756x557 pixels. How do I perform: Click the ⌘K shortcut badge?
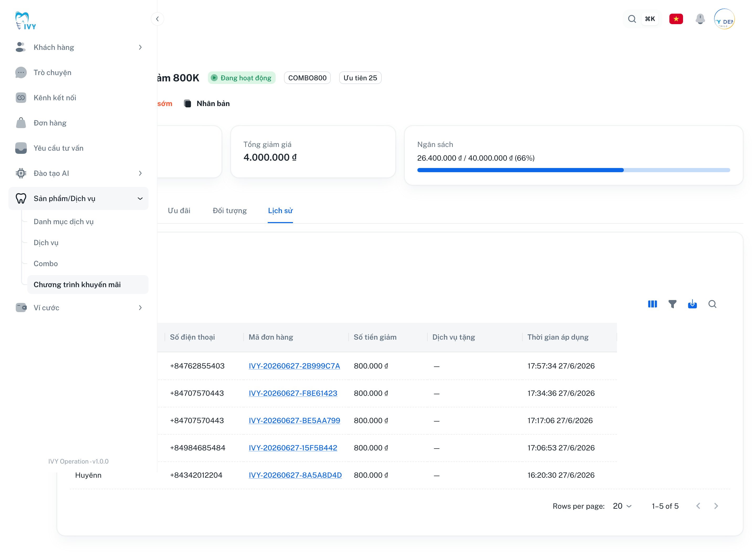click(649, 19)
